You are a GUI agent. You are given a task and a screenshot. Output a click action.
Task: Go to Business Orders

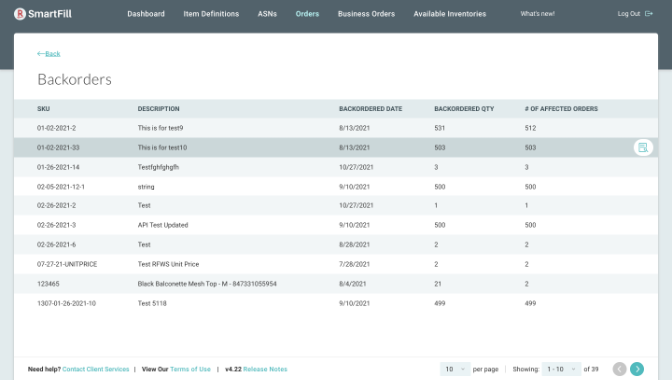tap(366, 14)
